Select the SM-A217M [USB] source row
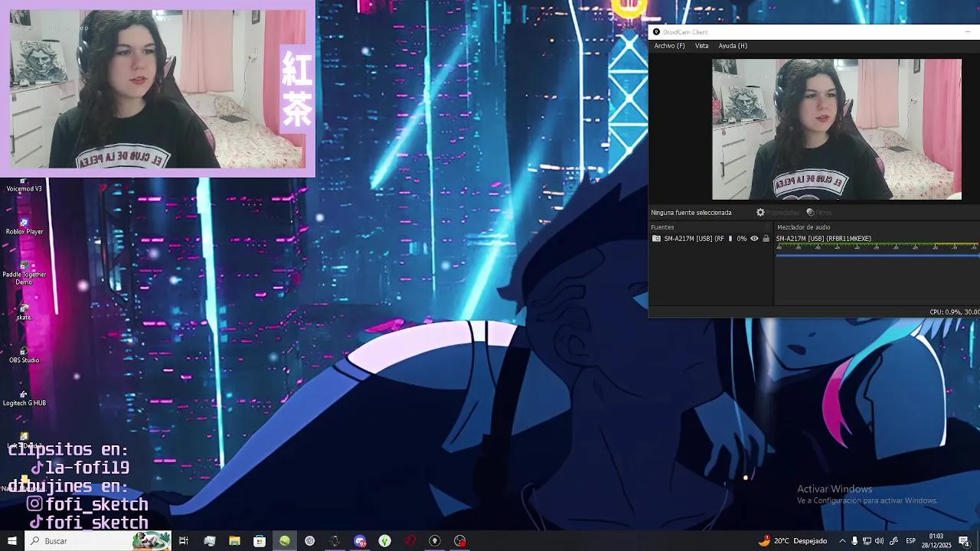Image resolution: width=980 pixels, height=551 pixels. [710, 239]
